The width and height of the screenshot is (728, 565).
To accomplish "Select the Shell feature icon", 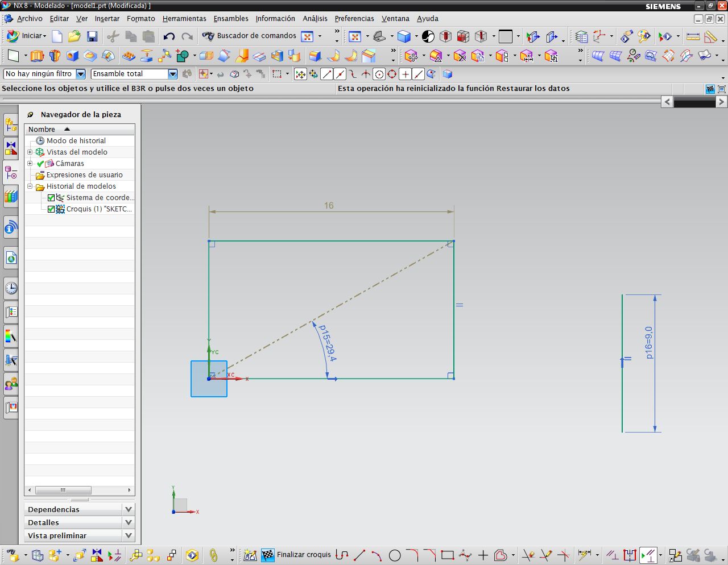I will point(277,56).
